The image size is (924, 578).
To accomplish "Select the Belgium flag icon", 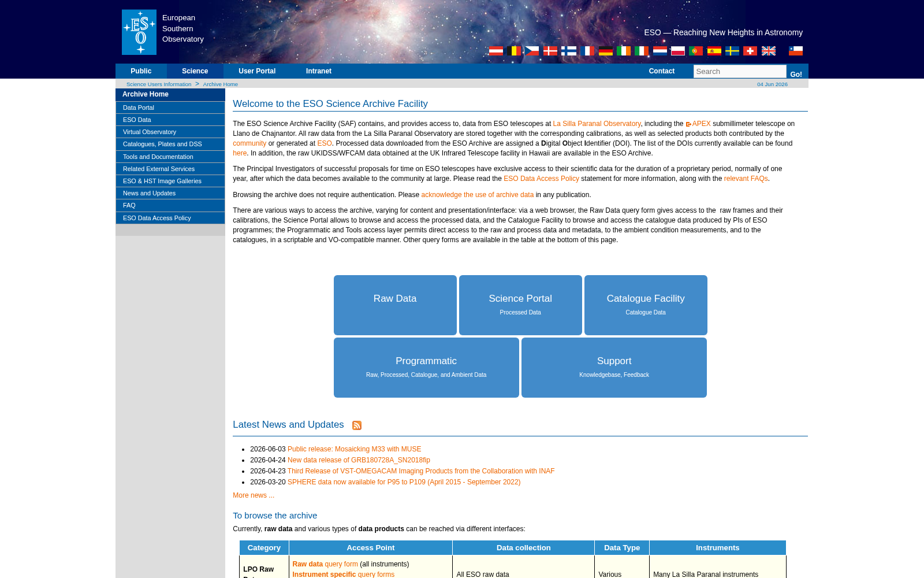I will click(x=514, y=51).
